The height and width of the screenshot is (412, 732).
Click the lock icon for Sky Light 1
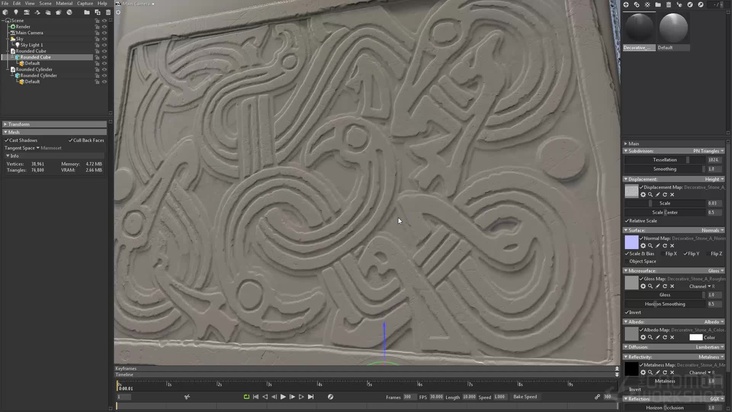point(98,45)
